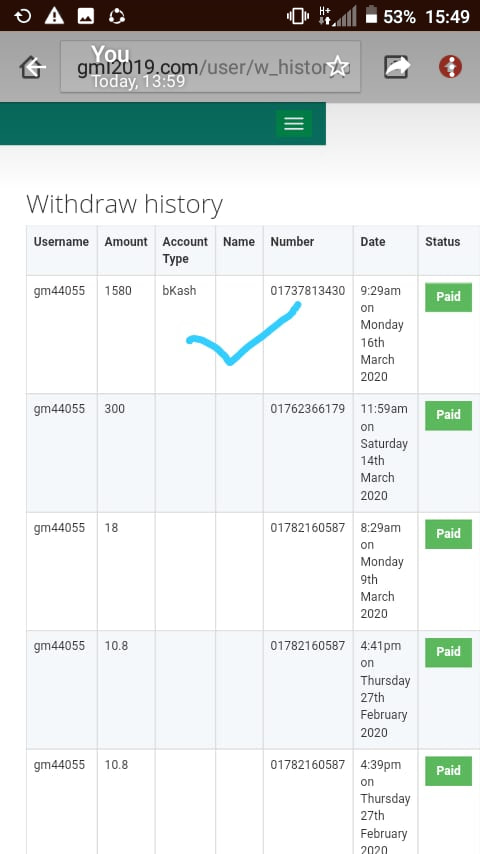The width and height of the screenshot is (480, 854).
Task: Click Paid badge for 18 amount row
Action: (448, 534)
